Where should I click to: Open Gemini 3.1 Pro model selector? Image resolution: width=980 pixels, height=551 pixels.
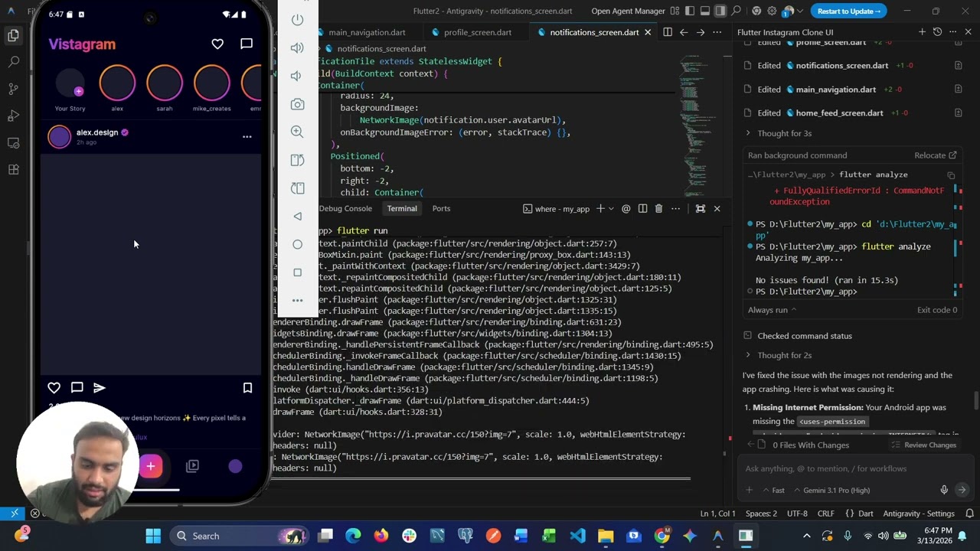[833, 490]
